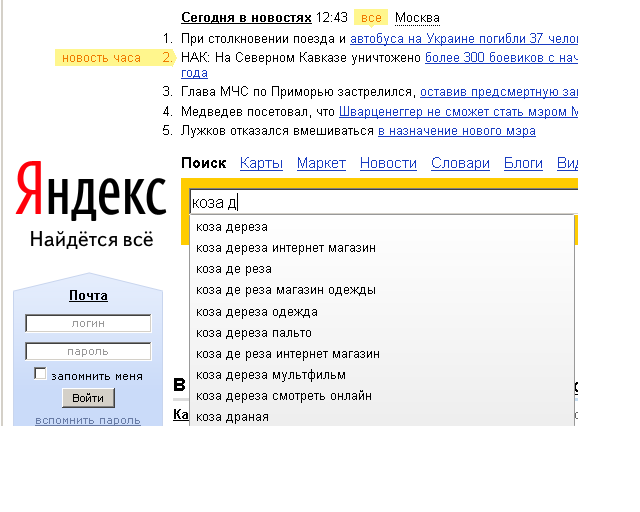Choose suggestion 'коза дереза'

(382, 227)
